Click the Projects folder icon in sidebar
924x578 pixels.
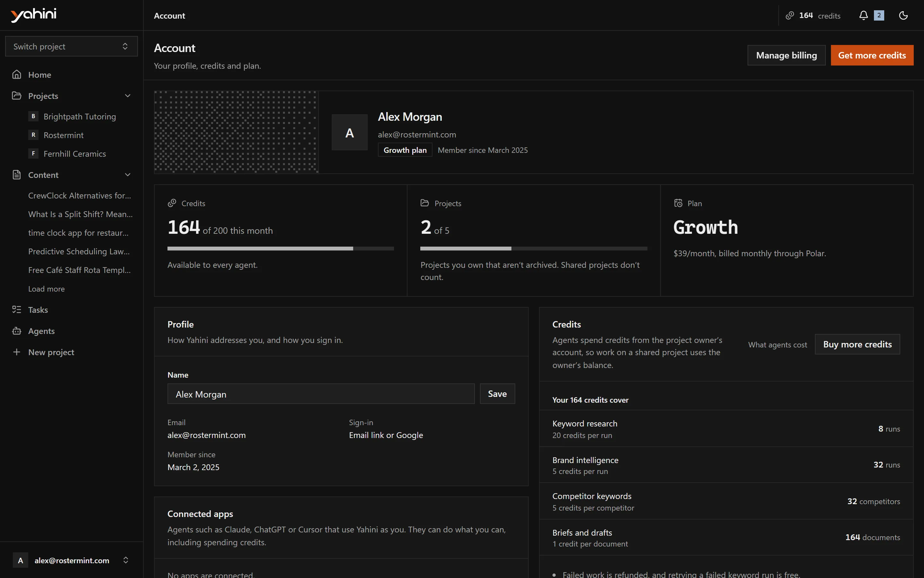pyautogui.click(x=16, y=96)
